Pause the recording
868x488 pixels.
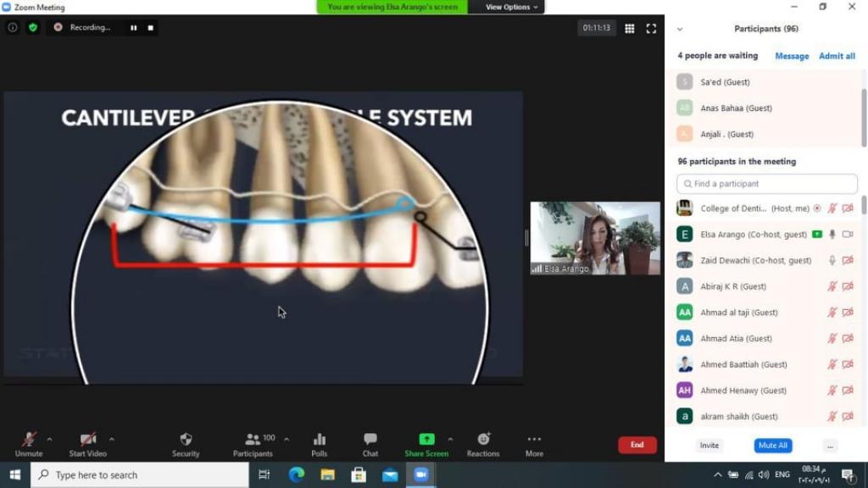(x=133, y=27)
